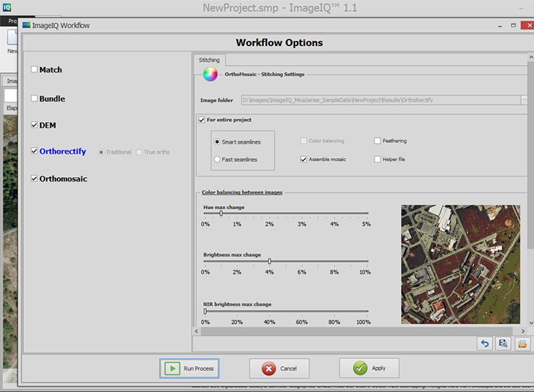Uncheck For entire project
Screen dimensions: 534x392
(x=202, y=120)
